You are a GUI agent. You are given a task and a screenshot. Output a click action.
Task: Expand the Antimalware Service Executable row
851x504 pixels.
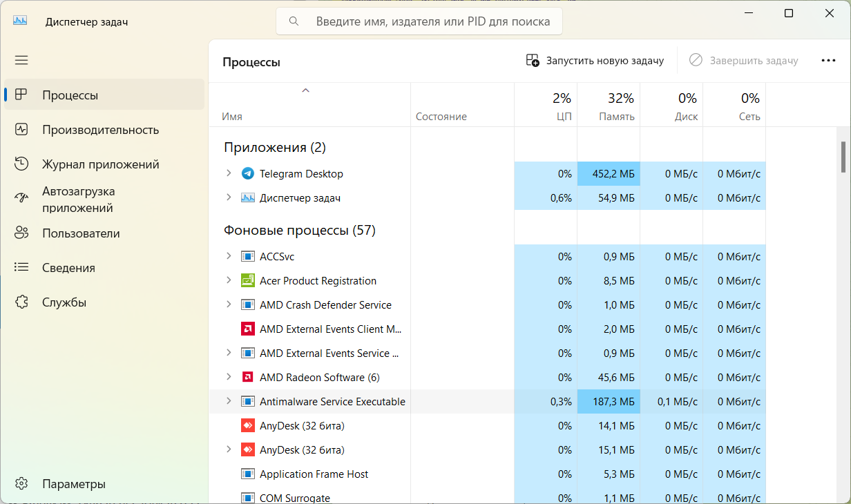(229, 402)
